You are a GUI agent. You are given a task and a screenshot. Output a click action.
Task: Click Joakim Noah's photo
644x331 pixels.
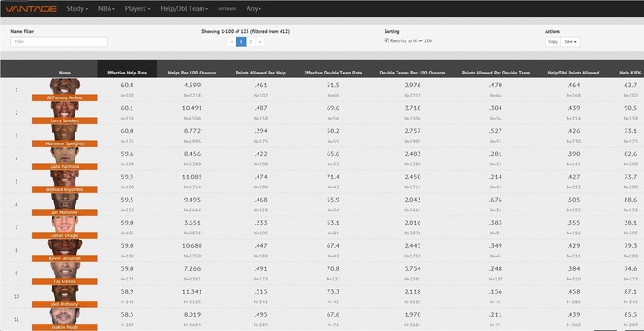click(64, 316)
